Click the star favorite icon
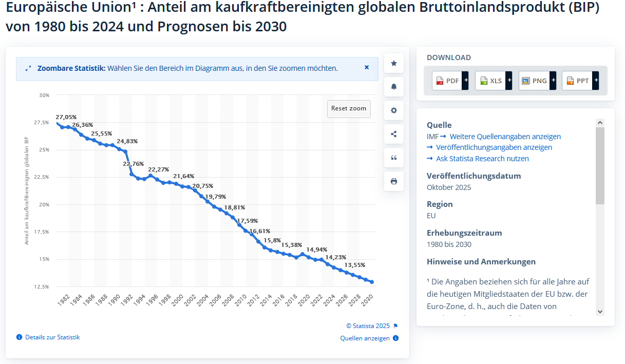 tap(394, 63)
